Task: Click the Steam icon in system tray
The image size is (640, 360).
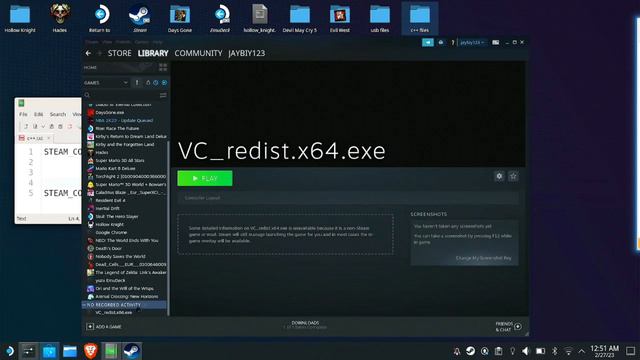Action: [470, 351]
